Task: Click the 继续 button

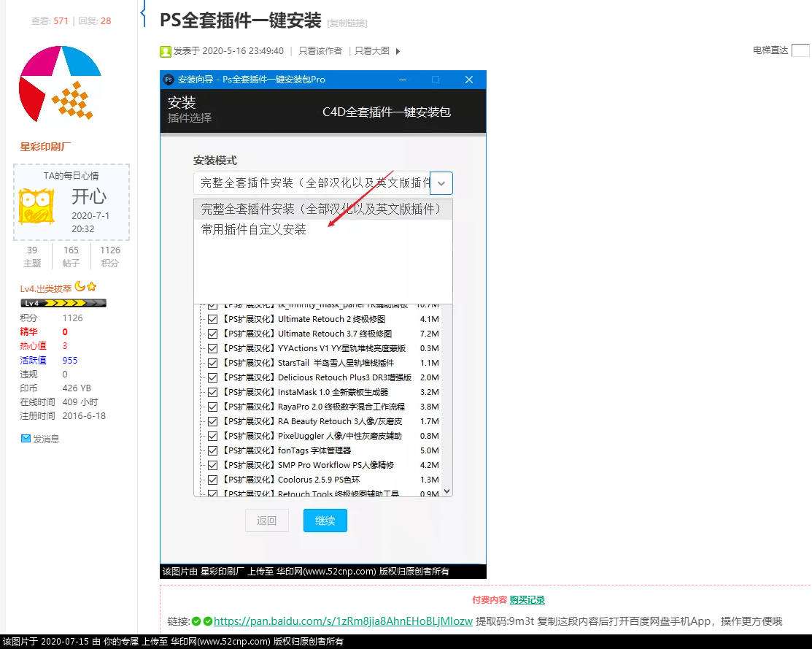Action: point(325,521)
